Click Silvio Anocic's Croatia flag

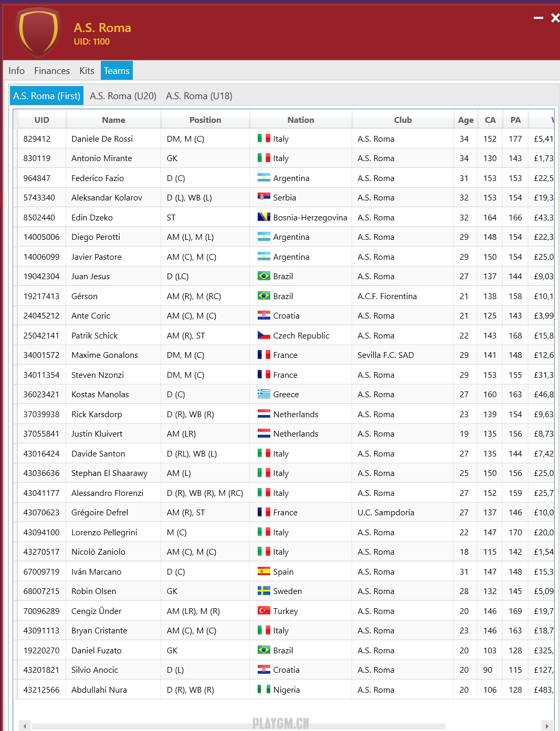click(264, 670)
